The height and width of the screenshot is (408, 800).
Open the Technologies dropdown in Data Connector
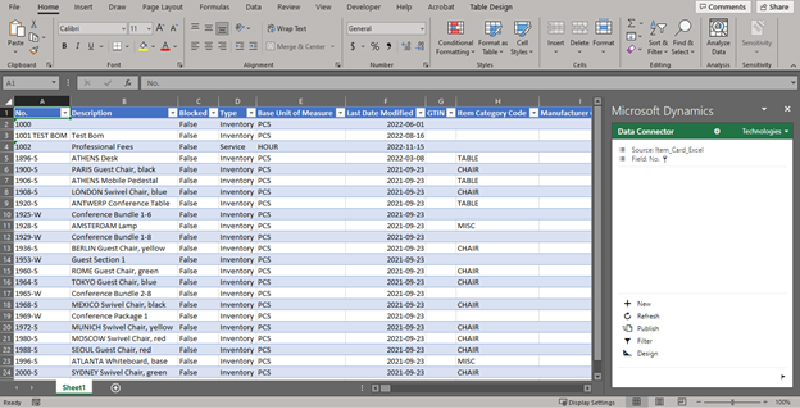point(767,131)
